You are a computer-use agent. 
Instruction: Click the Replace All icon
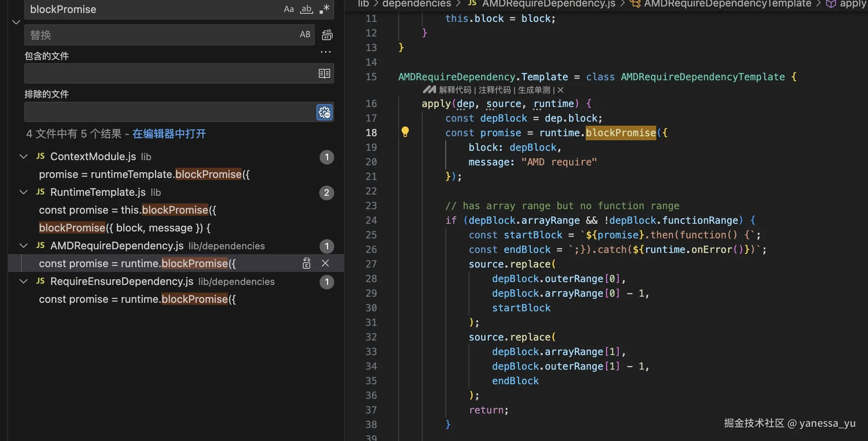click(327, 35)
